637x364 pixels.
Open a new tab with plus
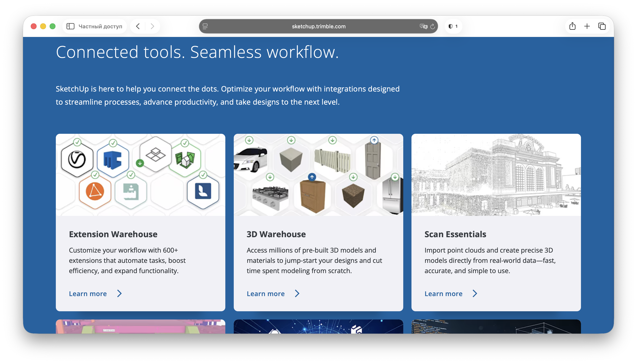[x=587, y=26]
